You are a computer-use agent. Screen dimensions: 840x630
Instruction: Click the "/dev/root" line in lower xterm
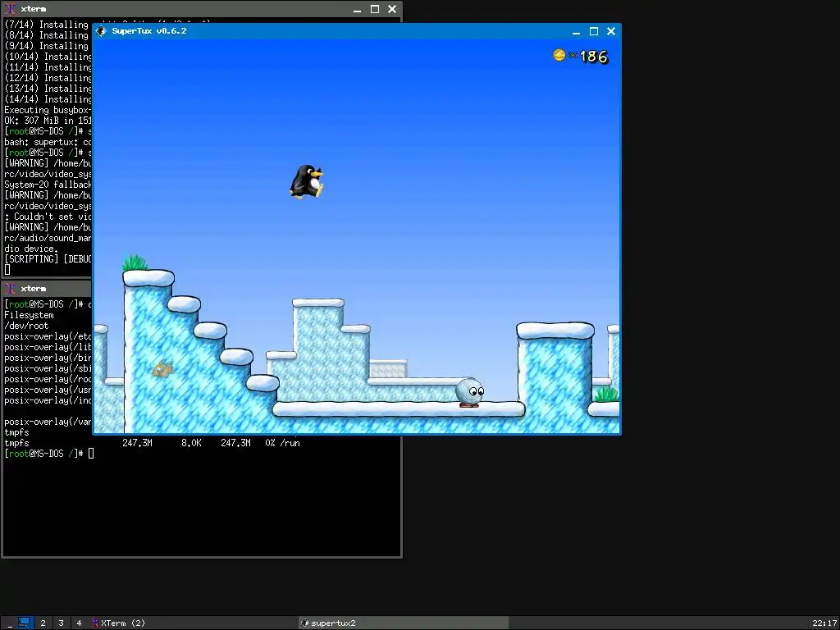(x=26, y=326)
